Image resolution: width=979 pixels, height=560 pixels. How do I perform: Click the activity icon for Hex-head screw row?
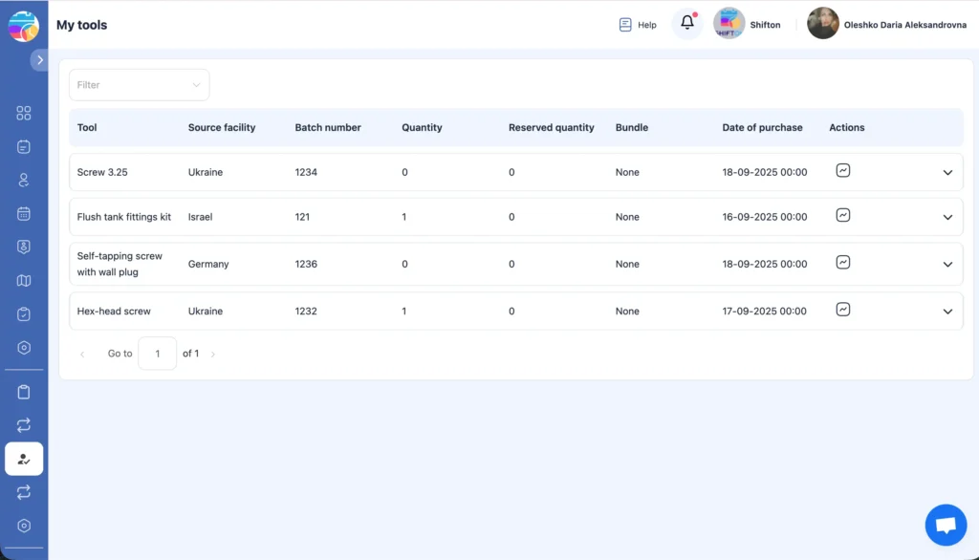pos(843,310)
